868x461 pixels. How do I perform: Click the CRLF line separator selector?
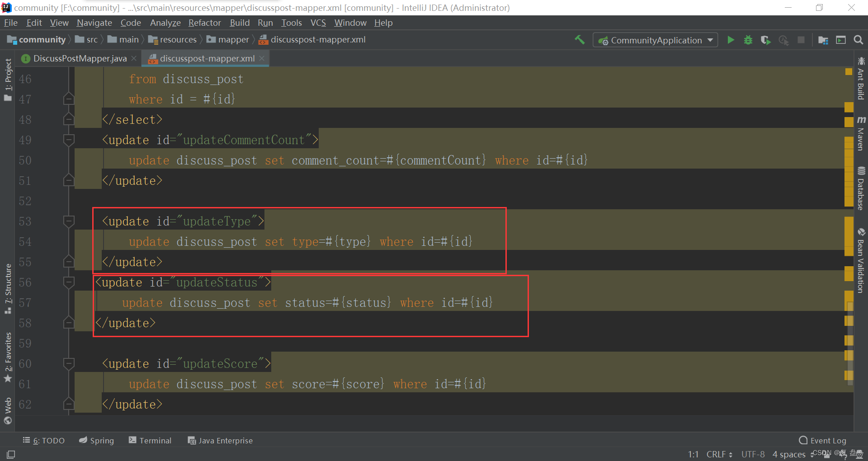(x=720, y=454)
